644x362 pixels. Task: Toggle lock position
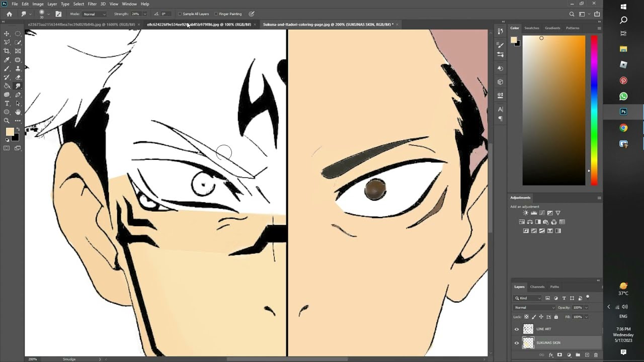(x=541, y=317)
